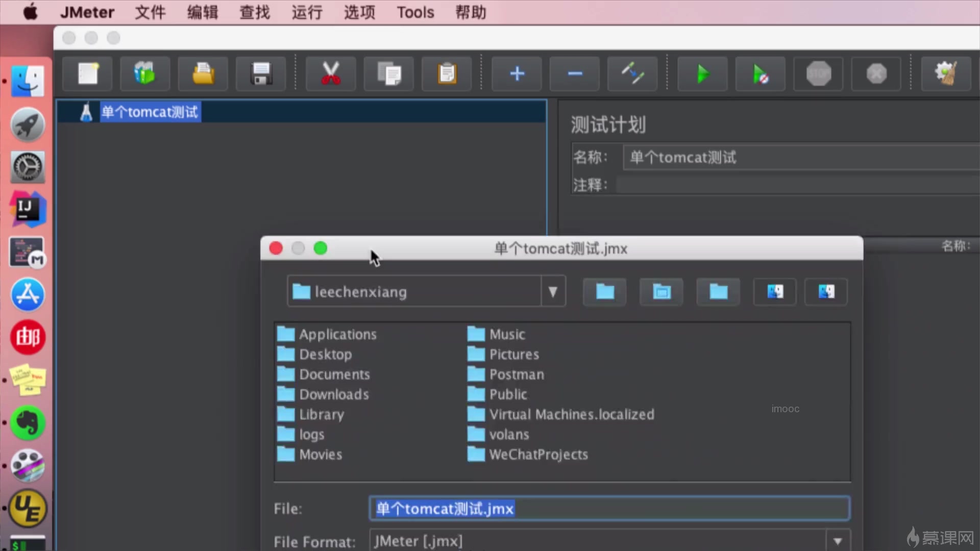The width and height of the screenshot is (980, 551).
Task: Click the Clear all broom-gear icon
Action: 945,74
